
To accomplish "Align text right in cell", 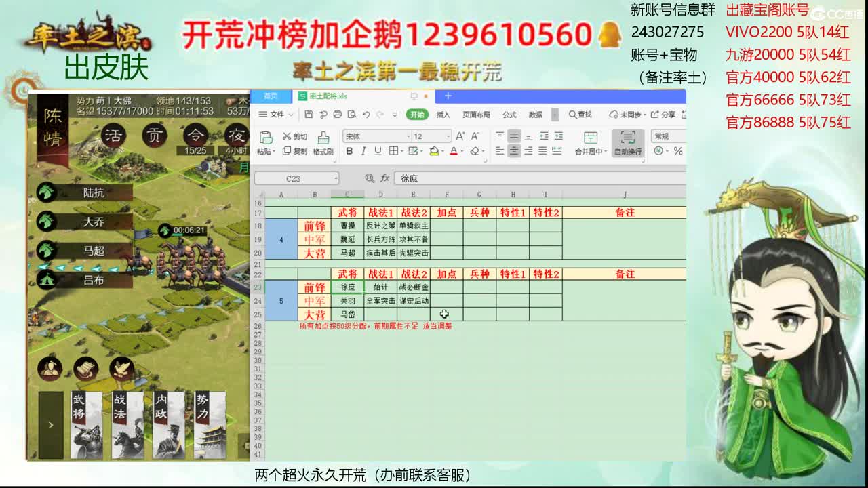I will 528,151.
